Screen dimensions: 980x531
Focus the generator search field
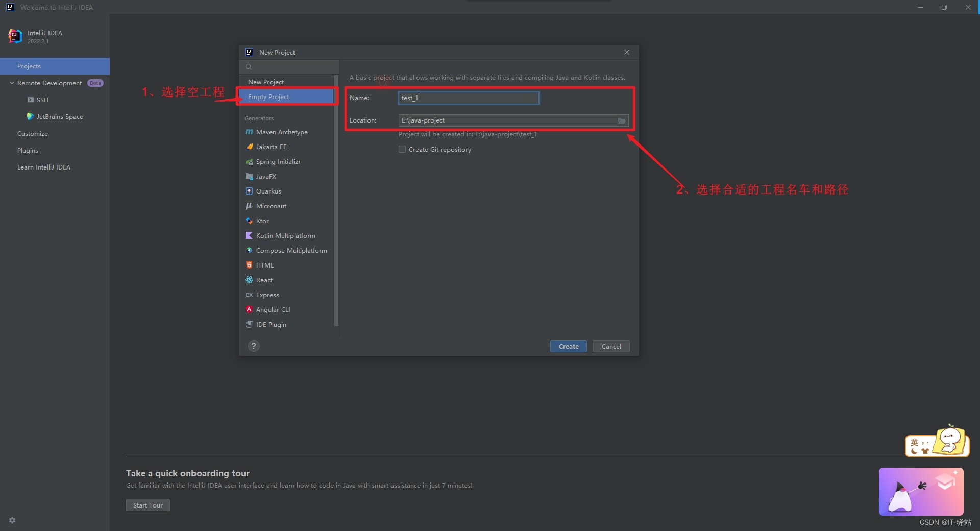[x=289, y=67]
